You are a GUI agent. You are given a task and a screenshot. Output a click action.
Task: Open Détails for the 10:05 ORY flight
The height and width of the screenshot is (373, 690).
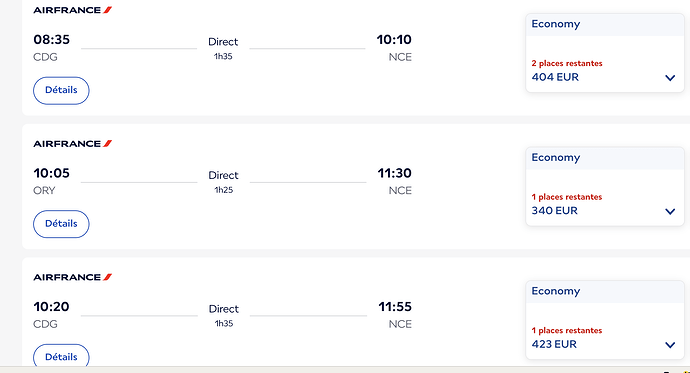point(61,224)
